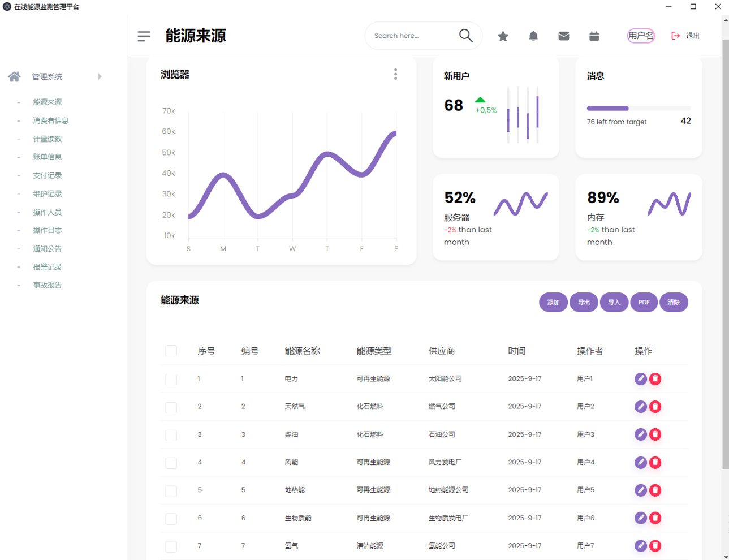Click the 消息 progress bar

pos(639,108)
